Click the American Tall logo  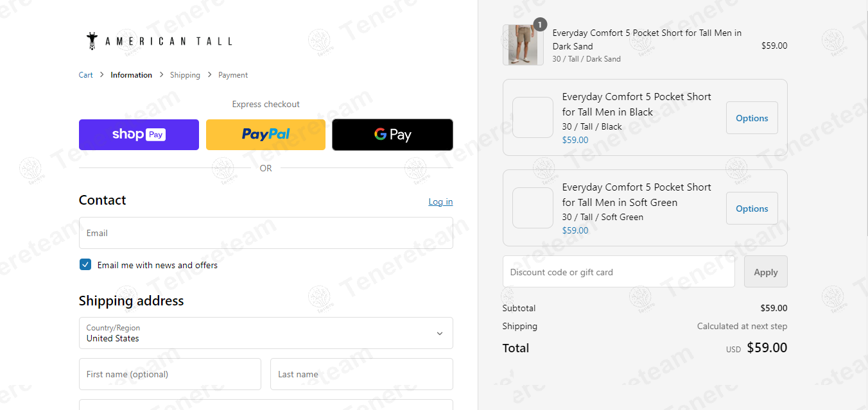pyautogui.click(x=159, y=40)
